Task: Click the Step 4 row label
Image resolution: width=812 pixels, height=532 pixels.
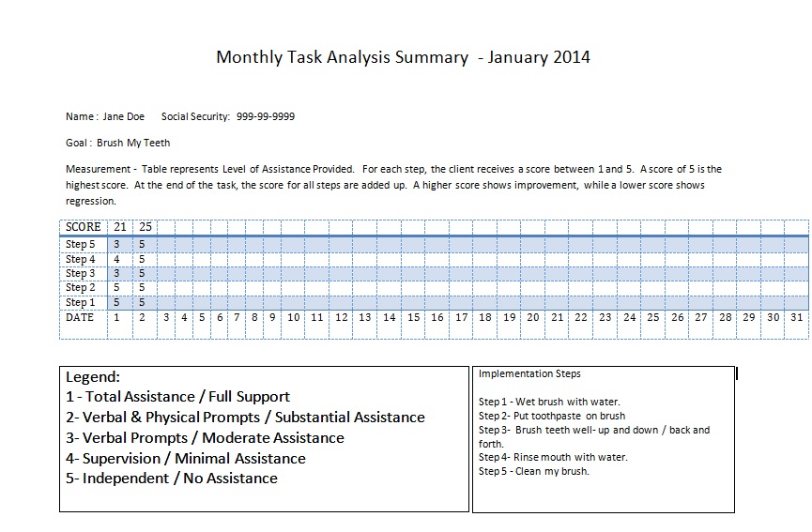Action: (81, 259)
